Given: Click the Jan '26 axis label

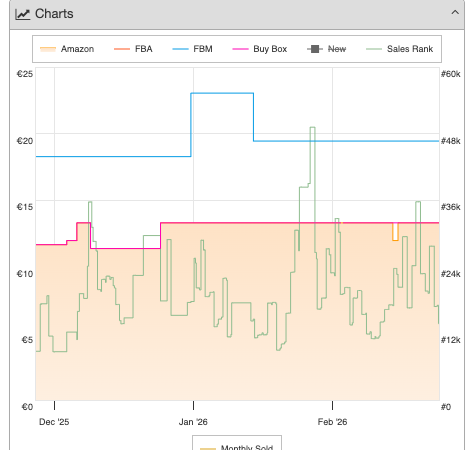Looking at the screenshot, I should click(193, 422).
